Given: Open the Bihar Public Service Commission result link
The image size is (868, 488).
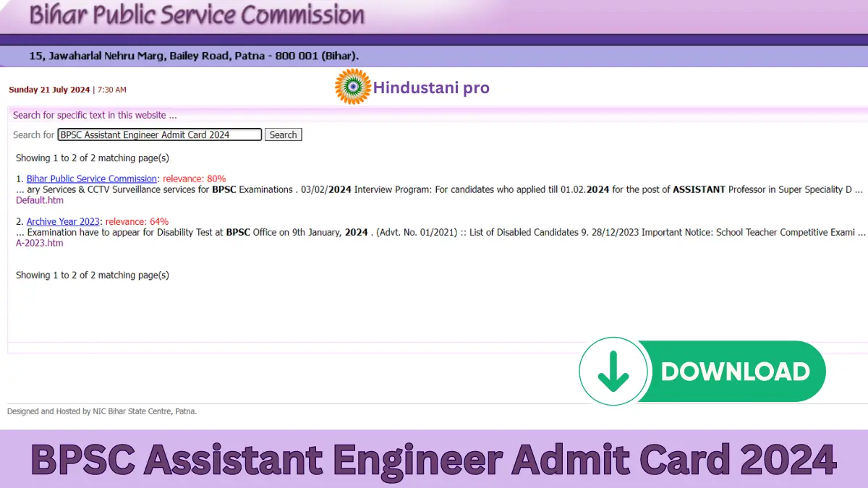Looking at the screenshot, I should tap(92, 179).
